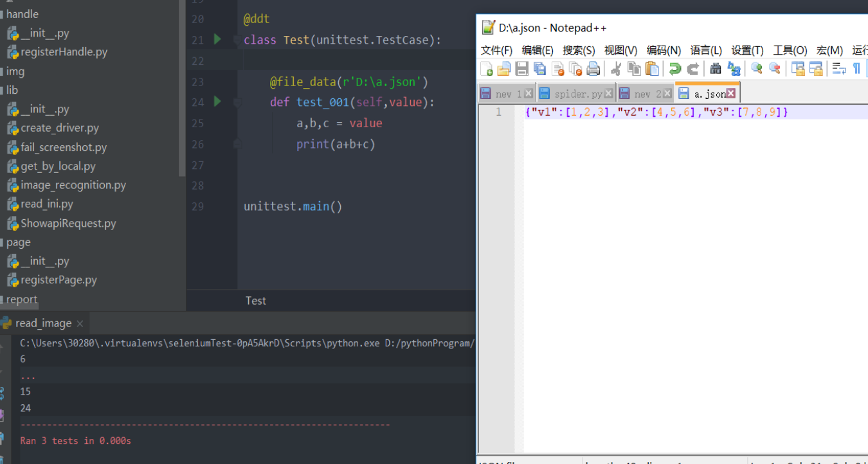Open the 工具(O) menu

(790, 50)
